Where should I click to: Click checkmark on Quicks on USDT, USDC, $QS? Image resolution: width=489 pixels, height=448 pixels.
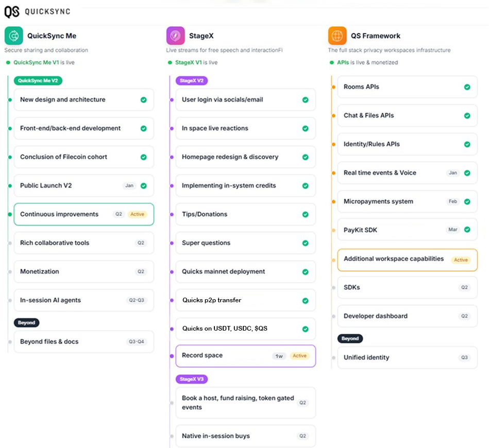(306, 329)
